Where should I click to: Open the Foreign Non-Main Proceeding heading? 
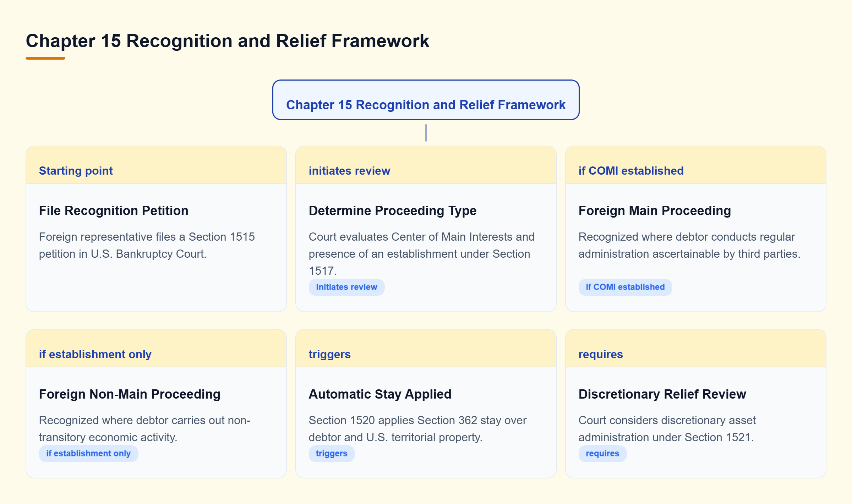click(x=130, y=394)
